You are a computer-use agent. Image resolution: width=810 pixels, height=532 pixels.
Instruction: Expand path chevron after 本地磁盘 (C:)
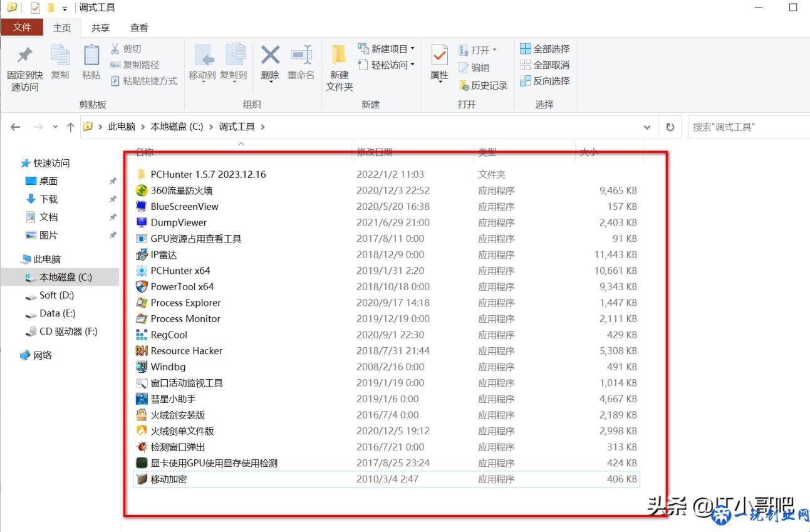pyautogui.click(x=210, y=127)
